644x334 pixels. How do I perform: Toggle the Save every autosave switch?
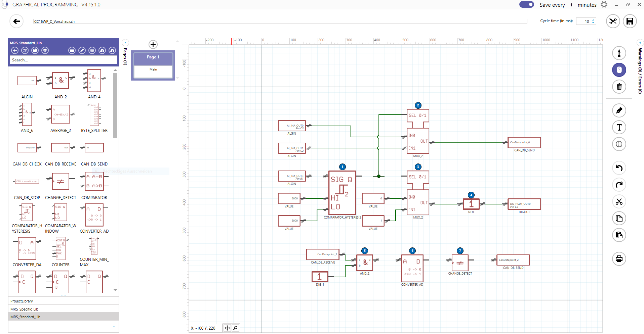tap(526, 5)
